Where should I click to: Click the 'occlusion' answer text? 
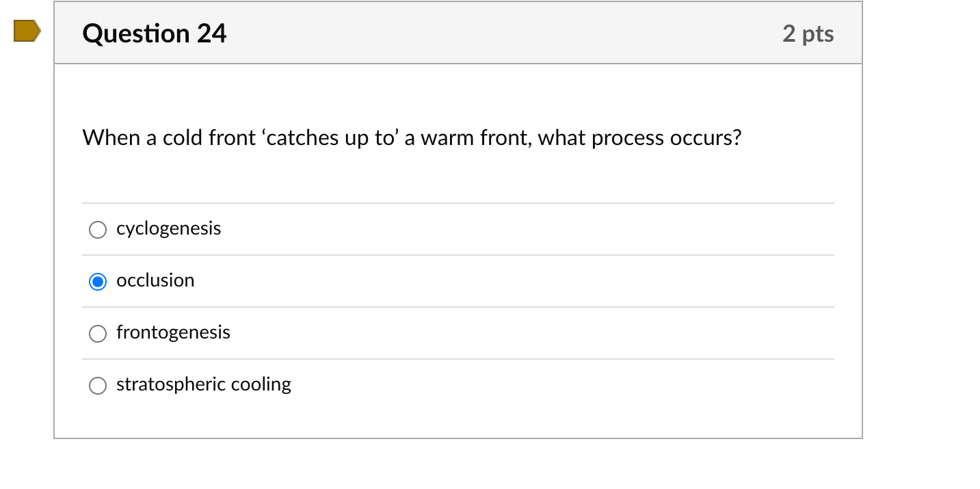155,280
